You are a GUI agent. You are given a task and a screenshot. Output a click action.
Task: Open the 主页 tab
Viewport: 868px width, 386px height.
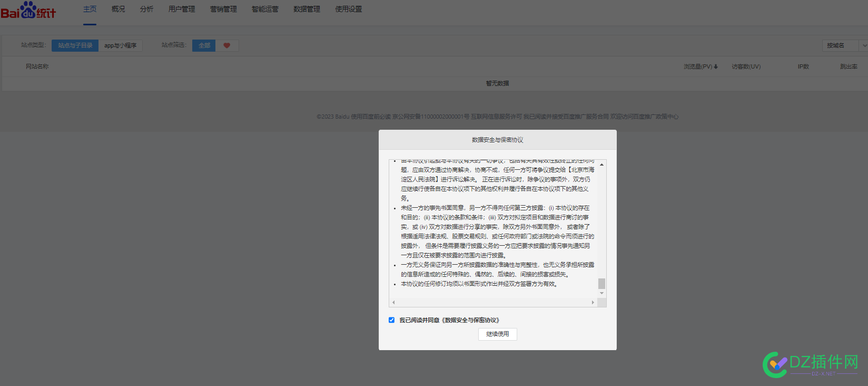(x=90, y=9)
